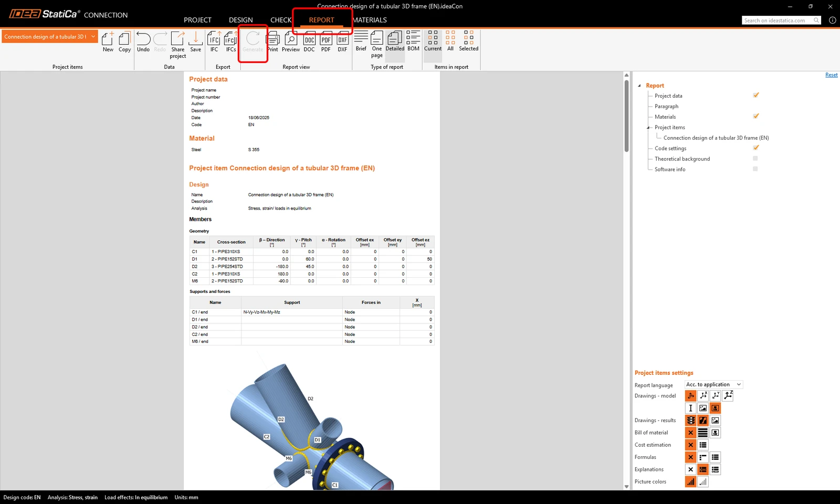The height and width of the screenshot is (504, 840).
Task: Select the BOM report type
Action: [414, 41]
